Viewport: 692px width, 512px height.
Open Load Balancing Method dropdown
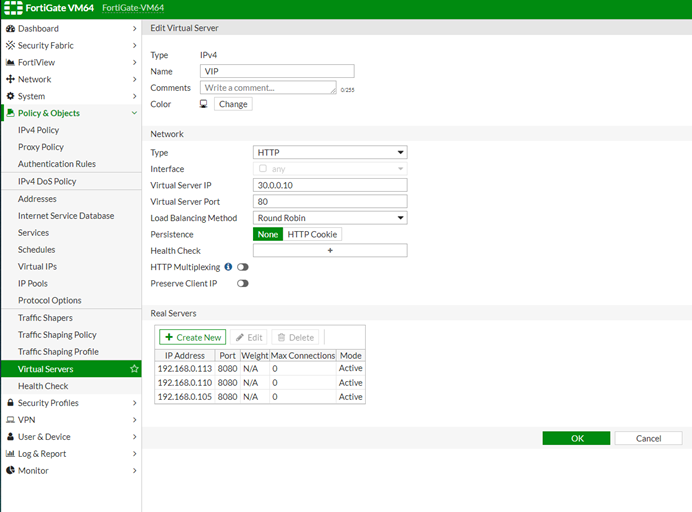click(330, 218)
